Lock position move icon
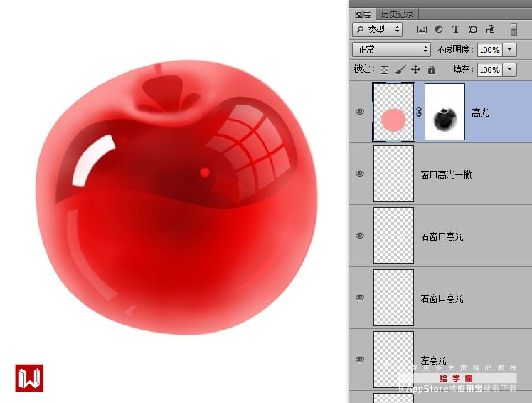This screenshot has height=403, width=532. point(415,70)
